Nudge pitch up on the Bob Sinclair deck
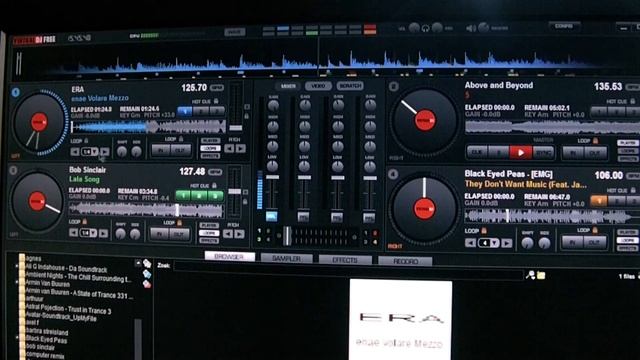The image size is (640, 360). (x=240, y=234)
